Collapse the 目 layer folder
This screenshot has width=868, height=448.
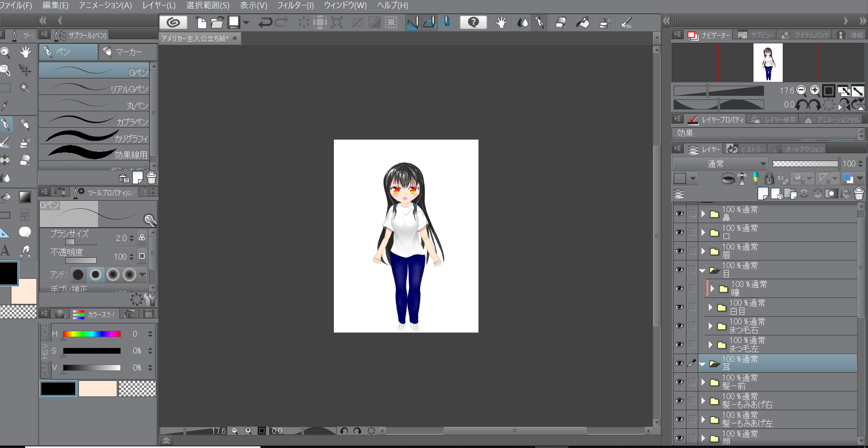pyautogui.click(x=702, y=270)
